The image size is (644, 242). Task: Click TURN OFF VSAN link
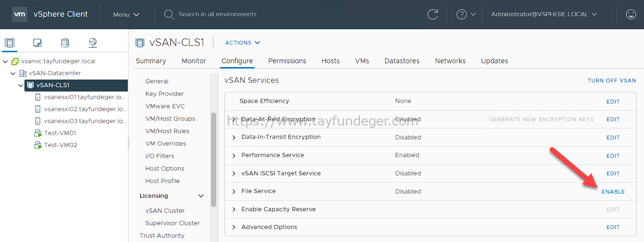(612, 81)
